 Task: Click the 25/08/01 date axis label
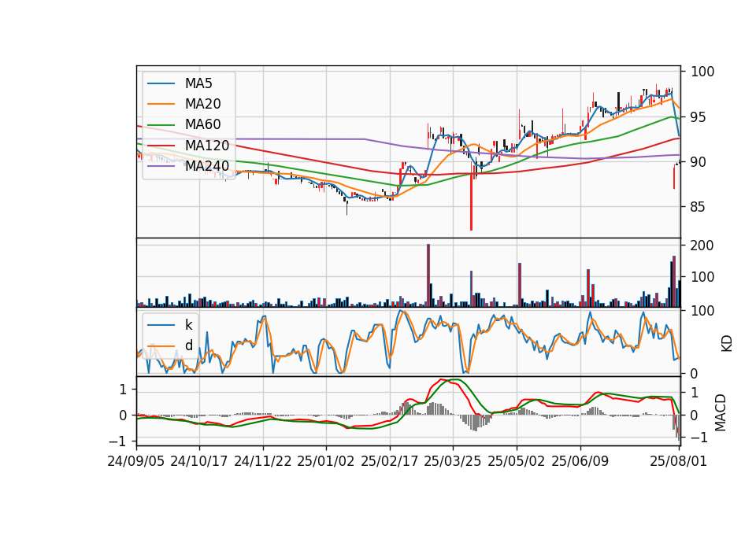point(678,461)
